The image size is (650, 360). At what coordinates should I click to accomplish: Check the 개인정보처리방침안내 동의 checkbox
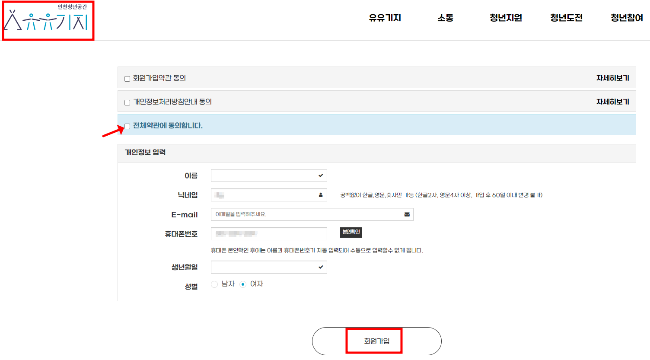pos(127,102)
